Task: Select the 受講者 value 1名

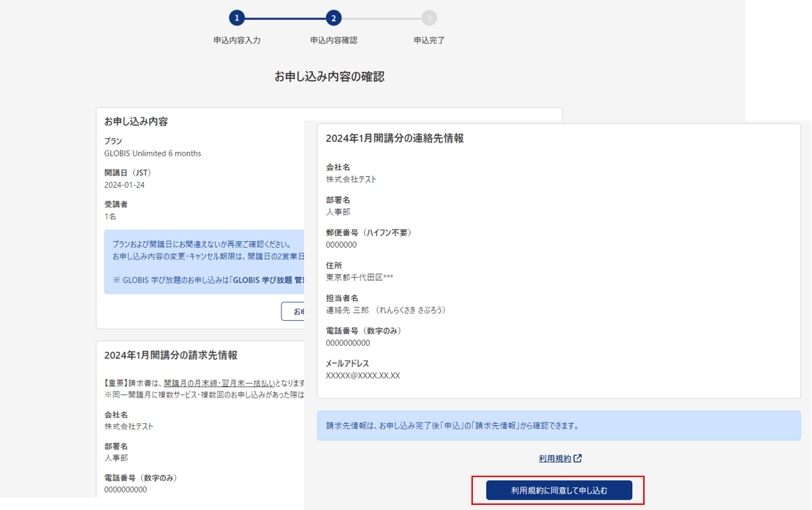Action: (x=110, y=216)
